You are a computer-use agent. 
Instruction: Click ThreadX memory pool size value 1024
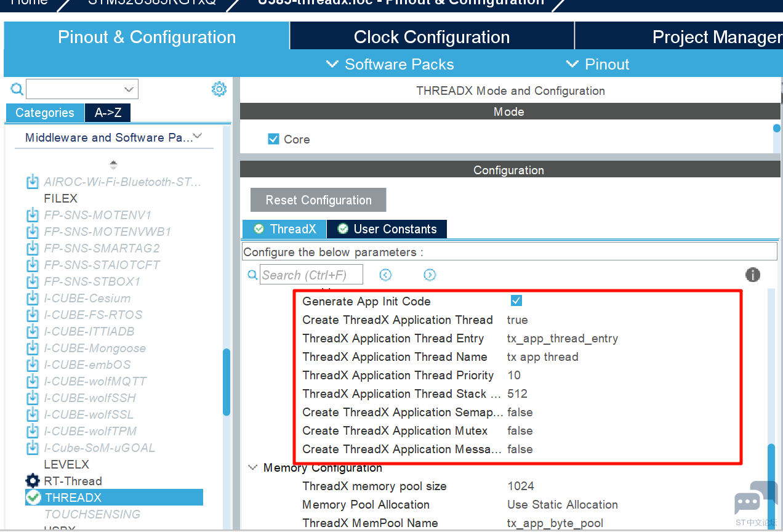[521, 486]
